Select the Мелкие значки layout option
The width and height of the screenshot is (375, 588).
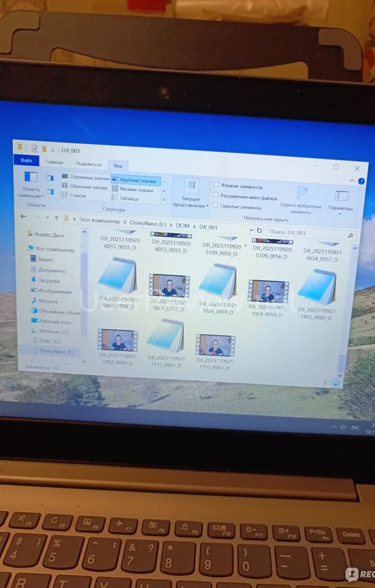[136, 190]
